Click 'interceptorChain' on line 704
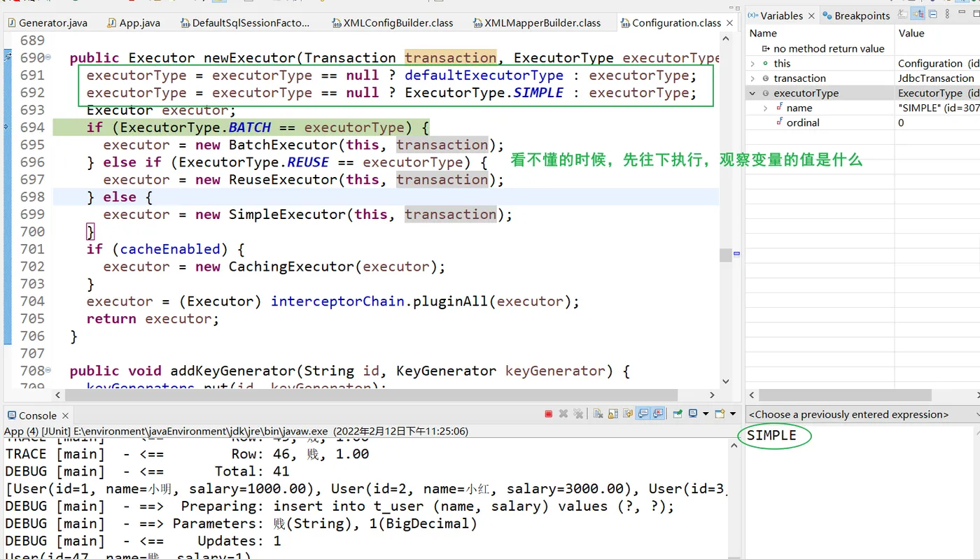The height and width of the screenshot is (559, 980). (337, 302)
